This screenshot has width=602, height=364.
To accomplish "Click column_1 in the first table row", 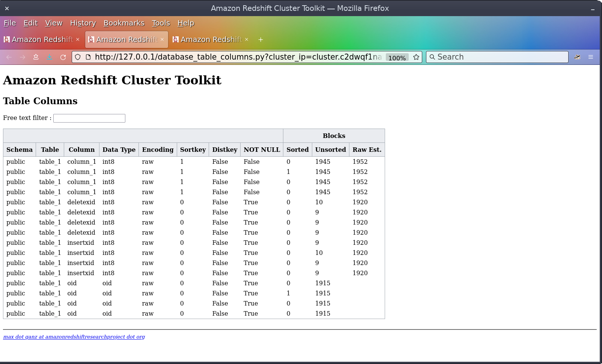I will tap(82, 162).
